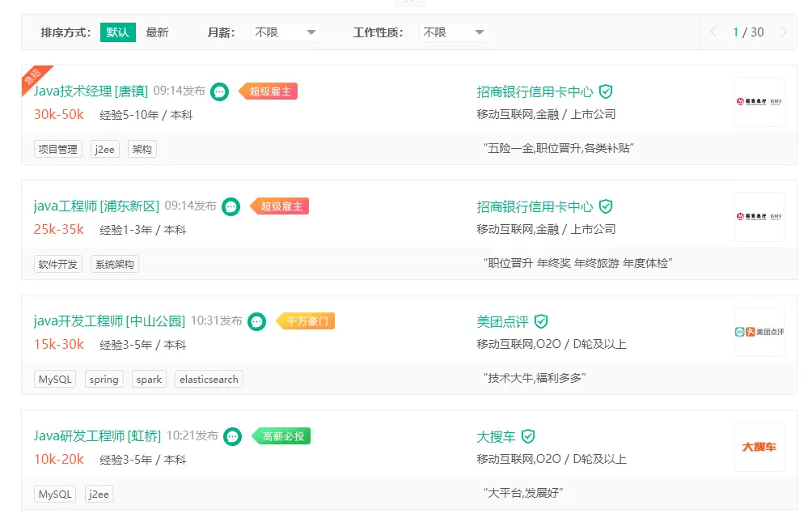The image size is (812, 518).
Task: Click the 超级雇主 badge on the Java技术经理 row
Action: [269, 91]
